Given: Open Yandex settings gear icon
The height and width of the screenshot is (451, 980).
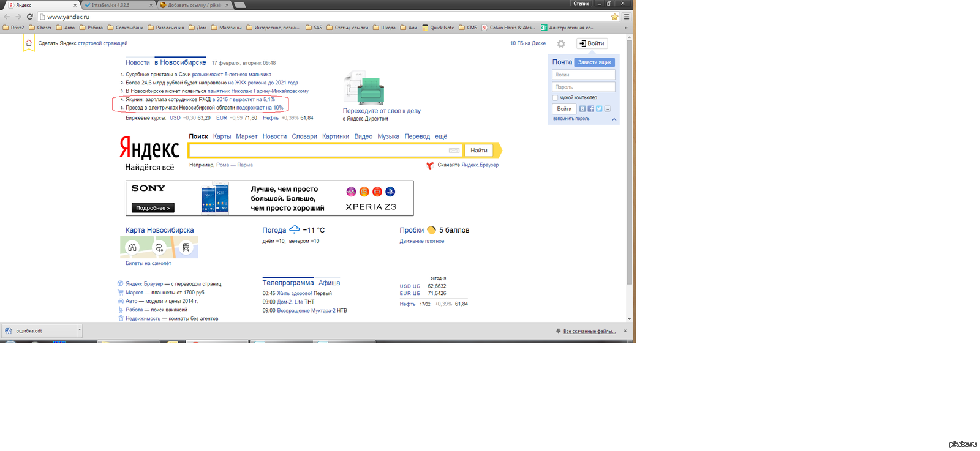Looking at the screenshot, I should pos(561,43).
